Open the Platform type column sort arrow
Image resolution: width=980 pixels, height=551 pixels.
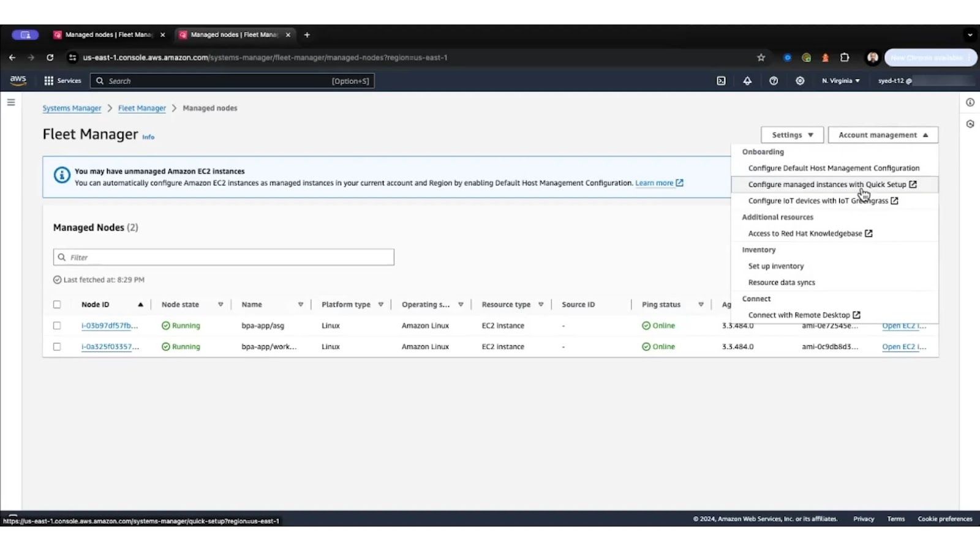[x=380, y=304]
